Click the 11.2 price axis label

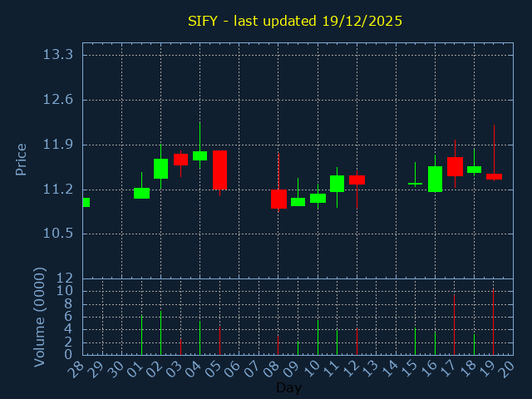[x=58, y=190]
